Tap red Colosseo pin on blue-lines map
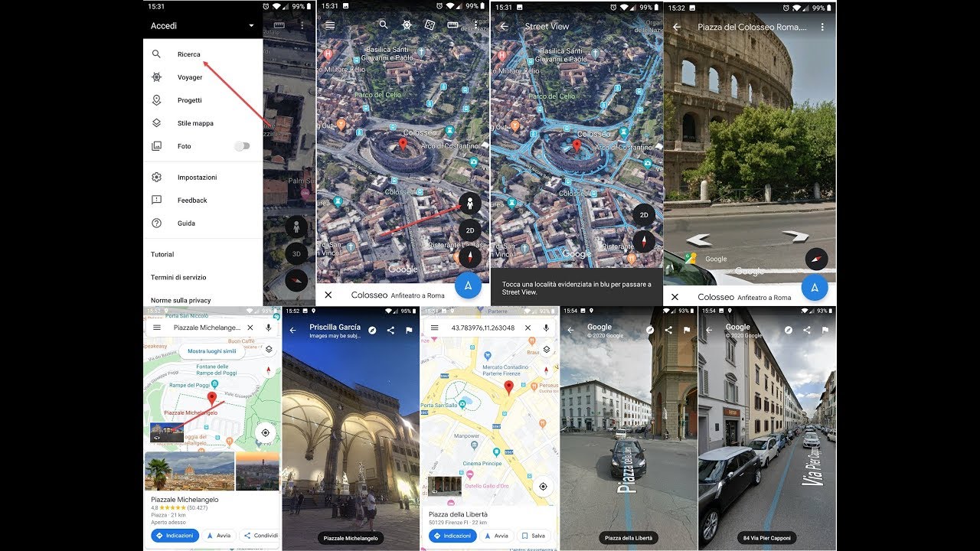The height and width of the screenshot is (551, 980). coord(577,145)
